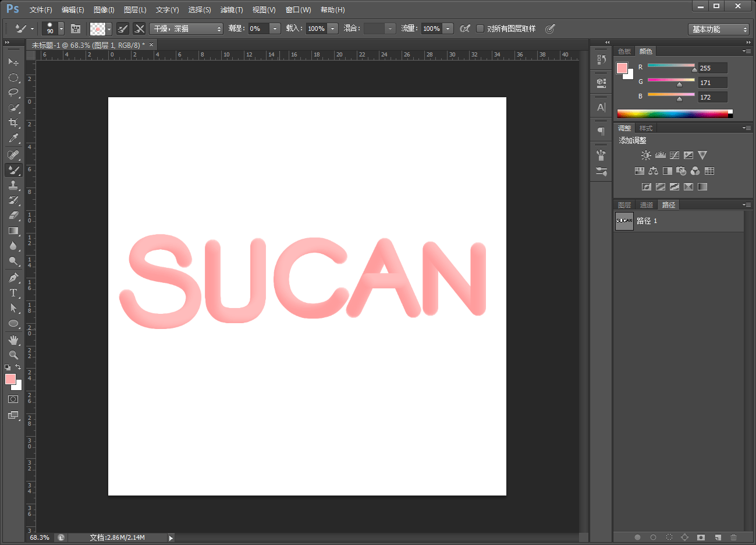Image resolution: width=756 pixels, height=545 pixels.
Task: Switch to the 色板 tab
Action: [624, 51]
